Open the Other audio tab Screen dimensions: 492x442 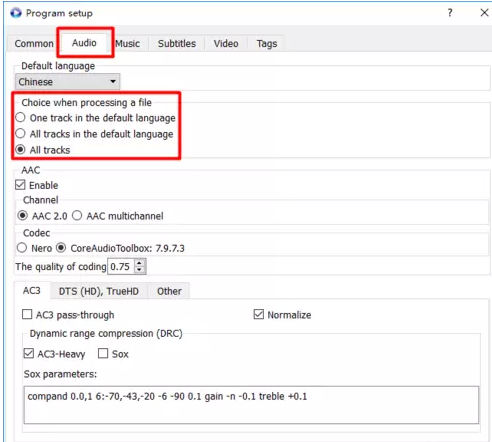(x=169, y=291)
